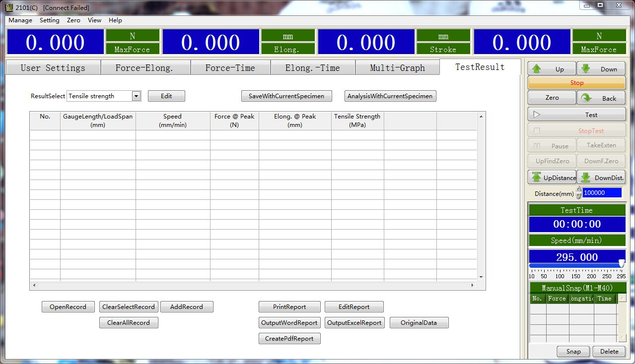The width and height of the screenshot is (635, 364).
Task: Open the Multi-Graph tab
Action: point(397,68)
